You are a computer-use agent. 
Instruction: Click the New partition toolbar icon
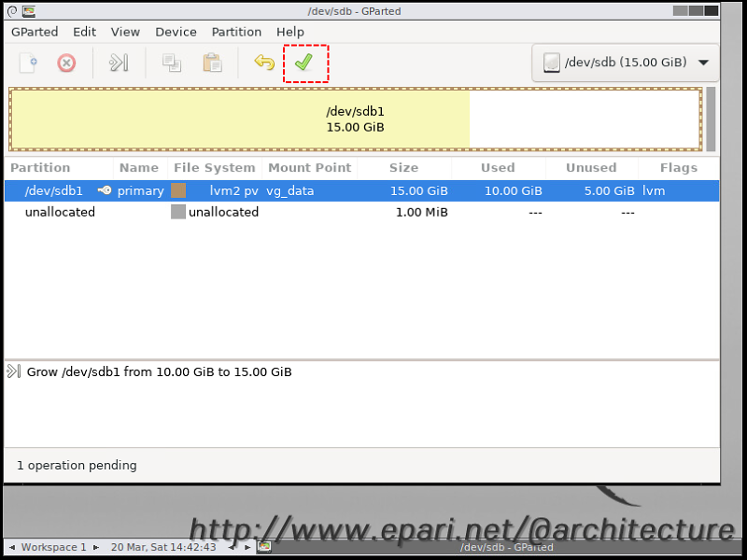(28, 63)
